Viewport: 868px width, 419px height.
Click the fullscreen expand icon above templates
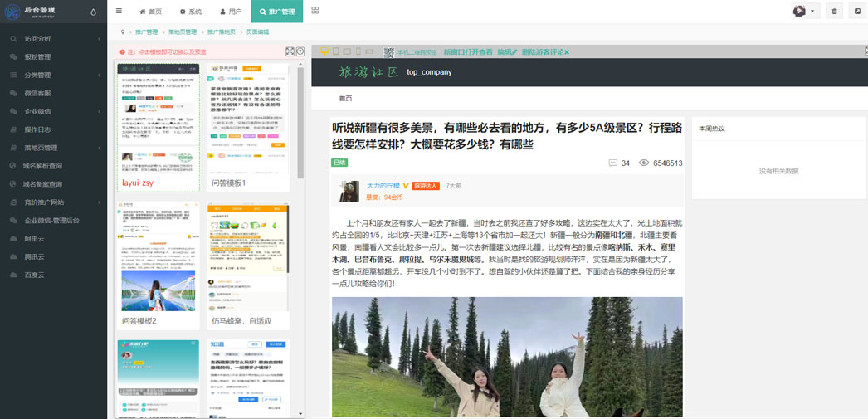(290, 51)
